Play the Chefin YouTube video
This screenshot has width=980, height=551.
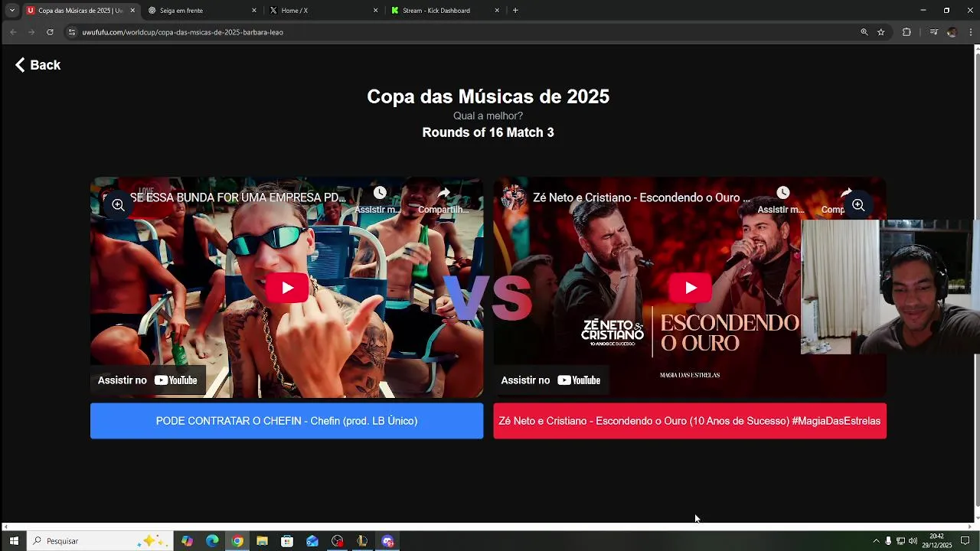287,288
